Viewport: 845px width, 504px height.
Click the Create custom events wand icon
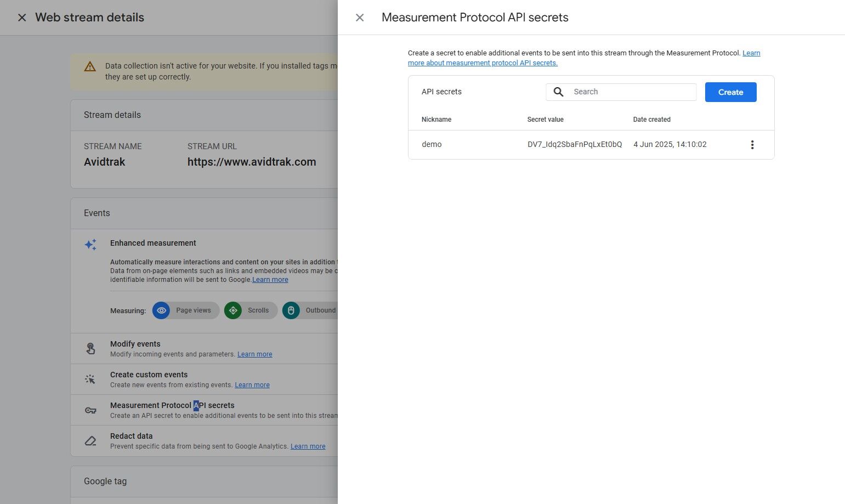[90, 379]
